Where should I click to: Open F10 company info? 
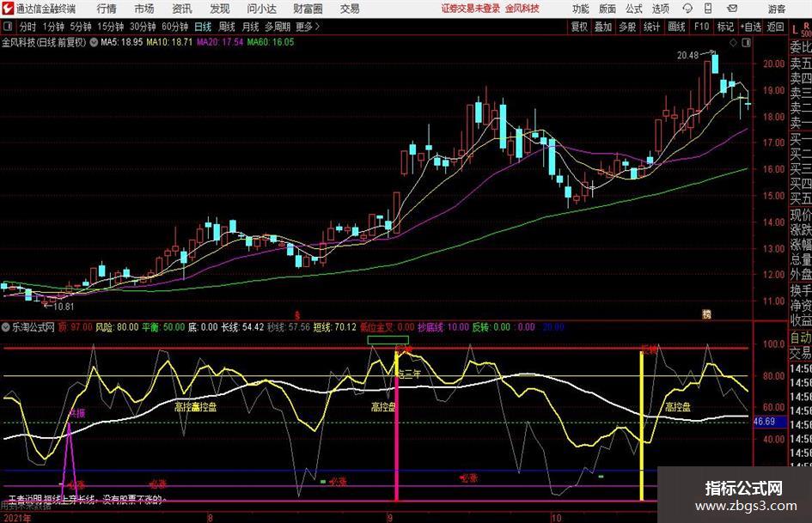point(701,27)
